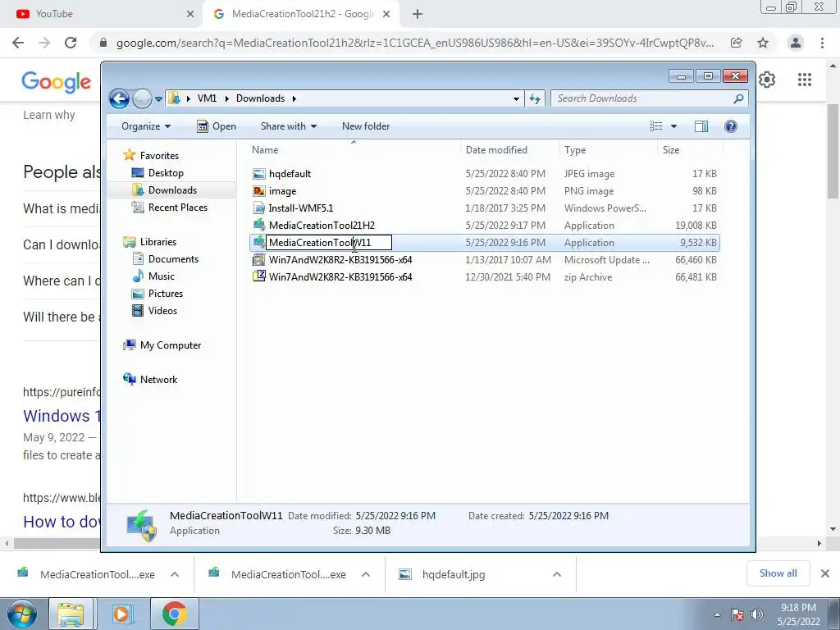Click the address bar refresh icon in Explorer

(x=535, y=98)
